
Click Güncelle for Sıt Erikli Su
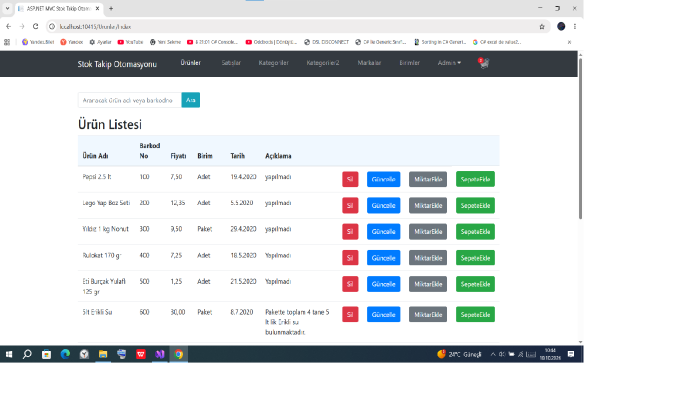(x=383, y=315)
